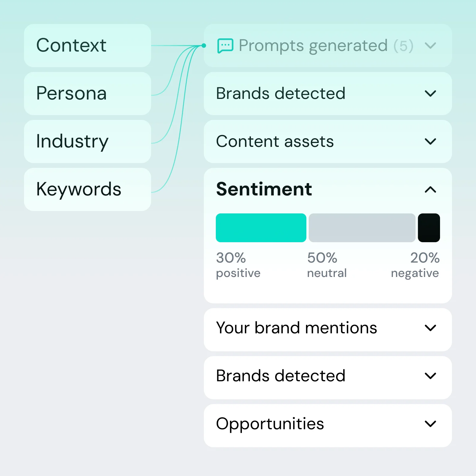The image size is (476, 476).
Task: Select the Persona input card
Action: 87,94
